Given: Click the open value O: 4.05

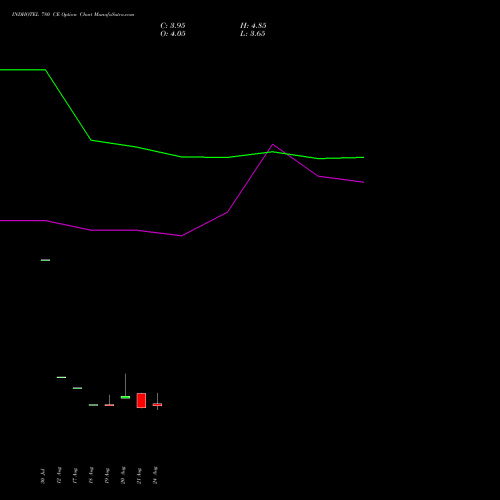Looking at the screenshot, I should coord(173,34).
